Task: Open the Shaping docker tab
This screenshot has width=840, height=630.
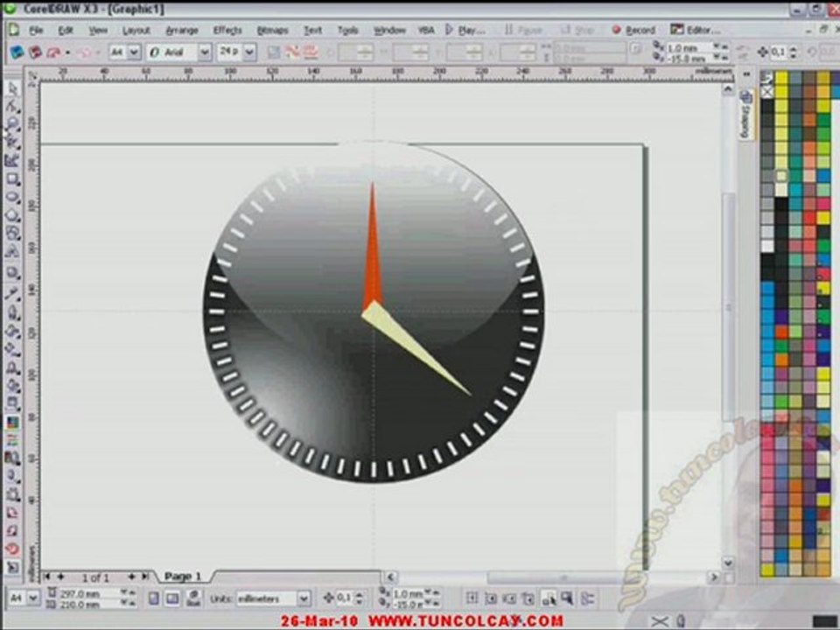Action: [746, 115]
